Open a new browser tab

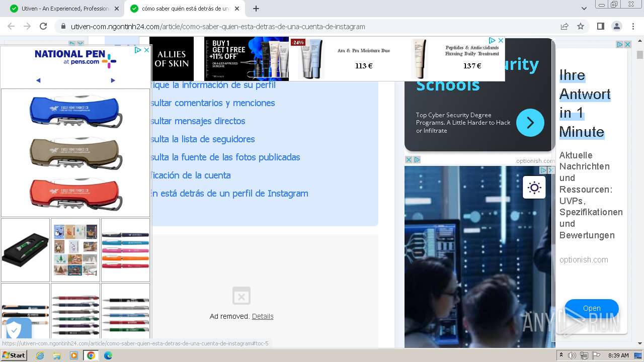pos(256,9)
